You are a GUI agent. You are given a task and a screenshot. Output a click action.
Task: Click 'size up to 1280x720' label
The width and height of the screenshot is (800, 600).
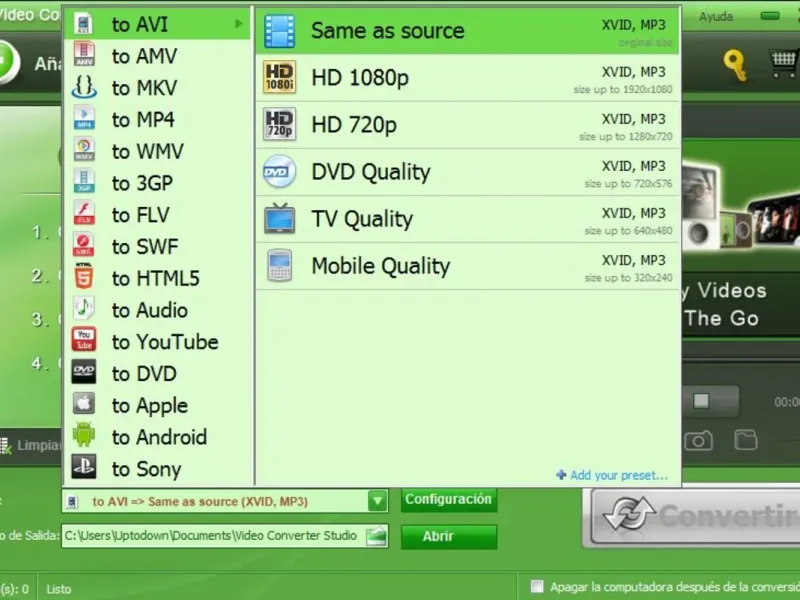pyautogui.click(x=626, y=137)
